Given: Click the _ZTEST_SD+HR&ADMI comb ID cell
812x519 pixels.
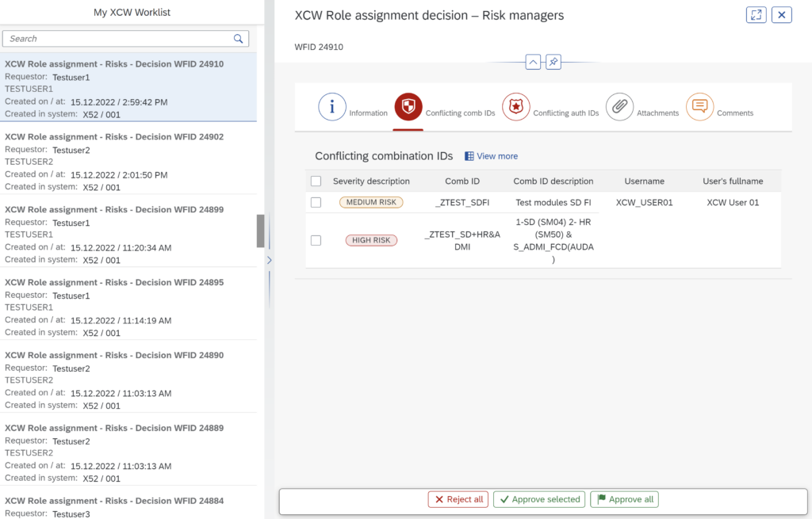Looking at the screenshot, I should tap(462, 241).
